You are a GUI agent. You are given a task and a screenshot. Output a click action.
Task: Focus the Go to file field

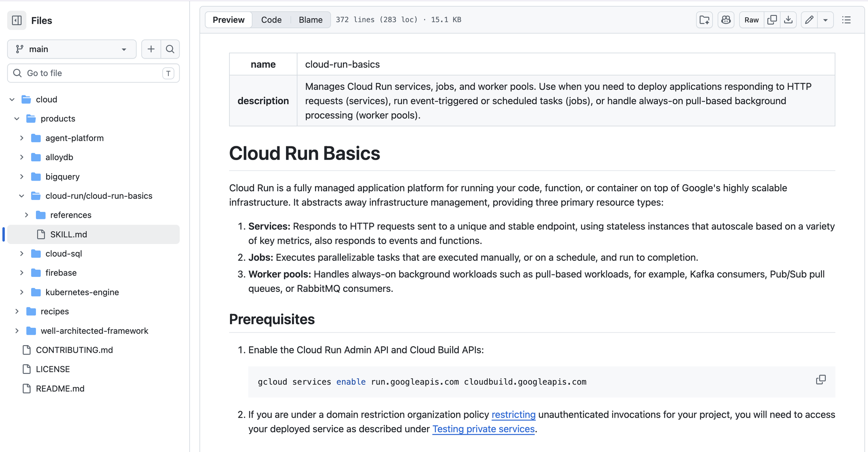point(94,73)
